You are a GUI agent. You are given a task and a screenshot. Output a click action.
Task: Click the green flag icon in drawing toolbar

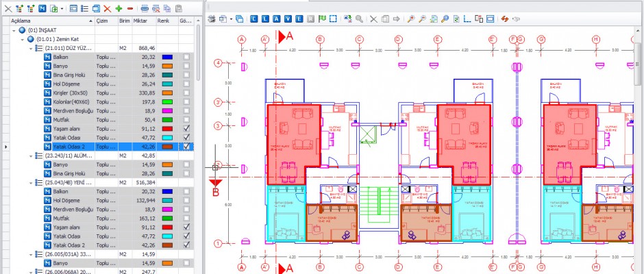[322, 19]
